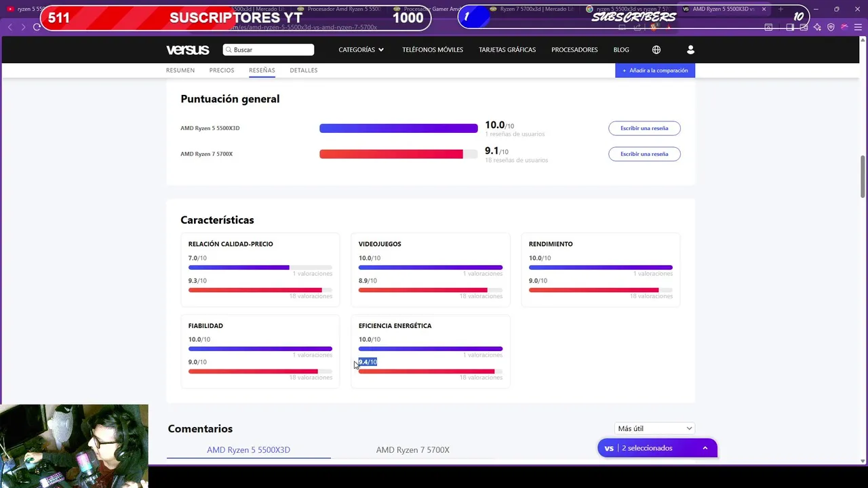868x488 pixels.
Task: Click the 'EFICIENCIA ENERGÉTICA' card title
Action: coord(395,326)
